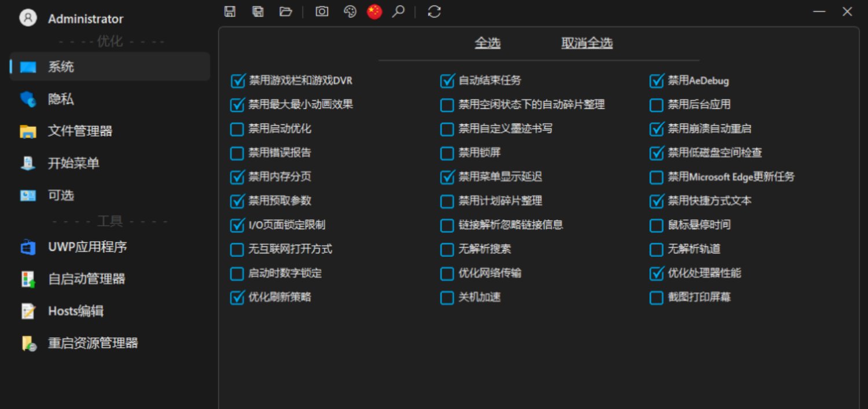Open Hosts编辑 from the sidebar
This screenshot has height=409, width=868.
[x=75, y=311]
